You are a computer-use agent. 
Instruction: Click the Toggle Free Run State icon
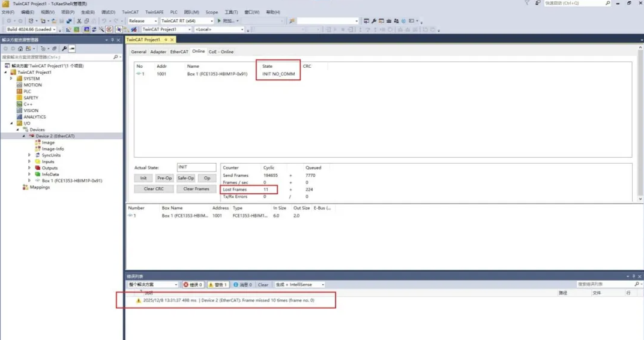[x=109, y=29]
